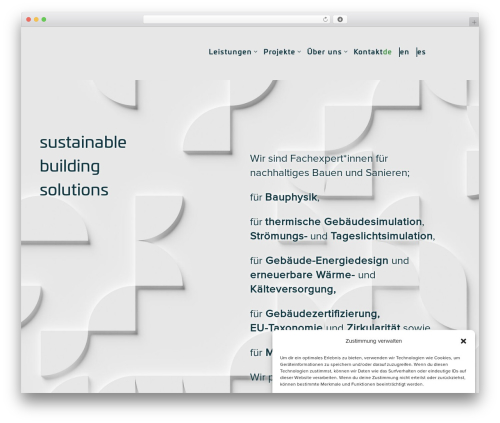
Task: Click the 'Tageslichtsimulation' text
Action: coord(382,236)
